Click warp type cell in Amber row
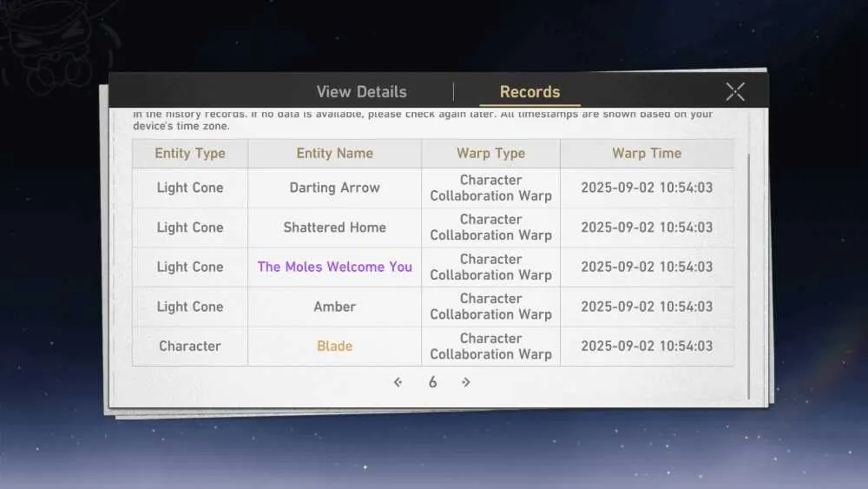Viewport: 868px width, 489px height. pyautogui.click(x=491, y=307)
